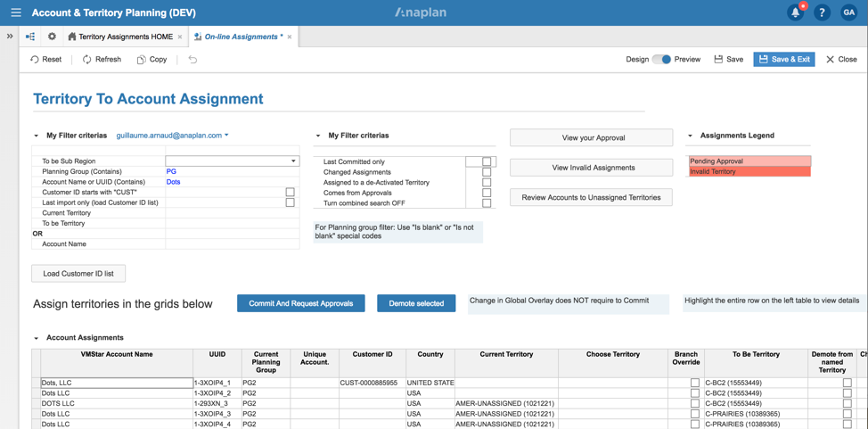Screen dimensions: 868x429
Task: Check the Last import only checkbox
Action: [290, 202]
